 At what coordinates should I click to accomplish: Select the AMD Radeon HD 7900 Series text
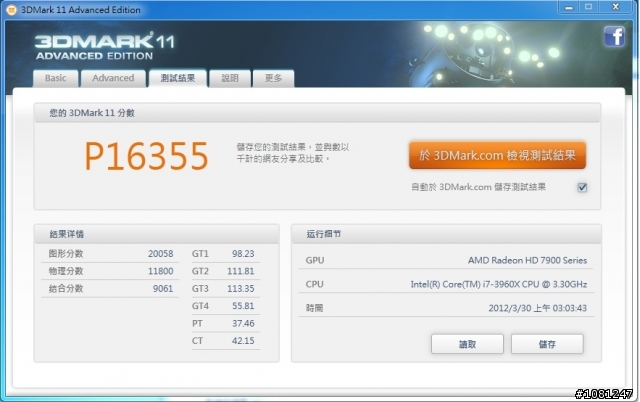[527, 260]
